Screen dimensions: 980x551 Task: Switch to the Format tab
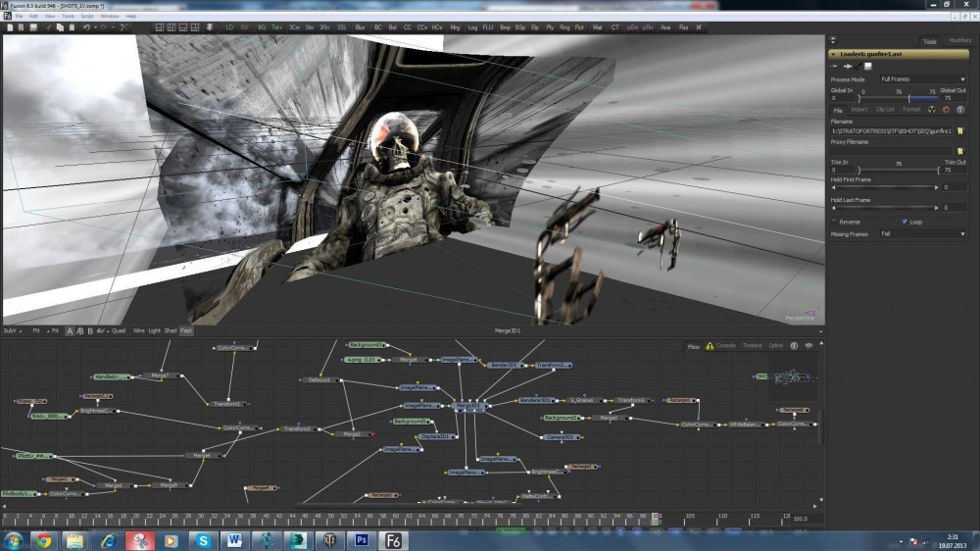(911, 110)
